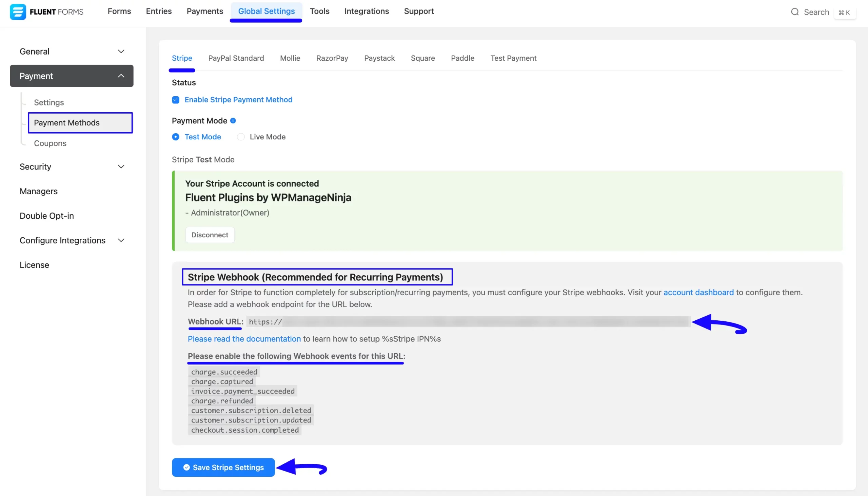The width and height of the screenshot is (868, 496).
Task: Open the Tools menu
Action: tap(319, 11)
